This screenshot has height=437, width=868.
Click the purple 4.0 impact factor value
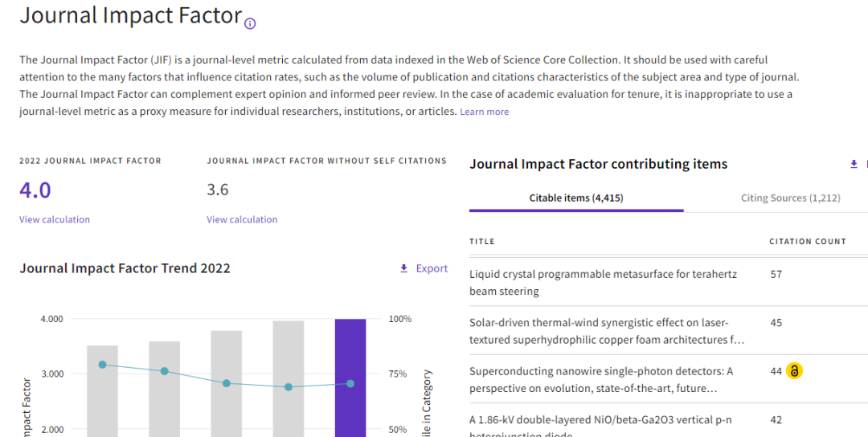[35, 190]
